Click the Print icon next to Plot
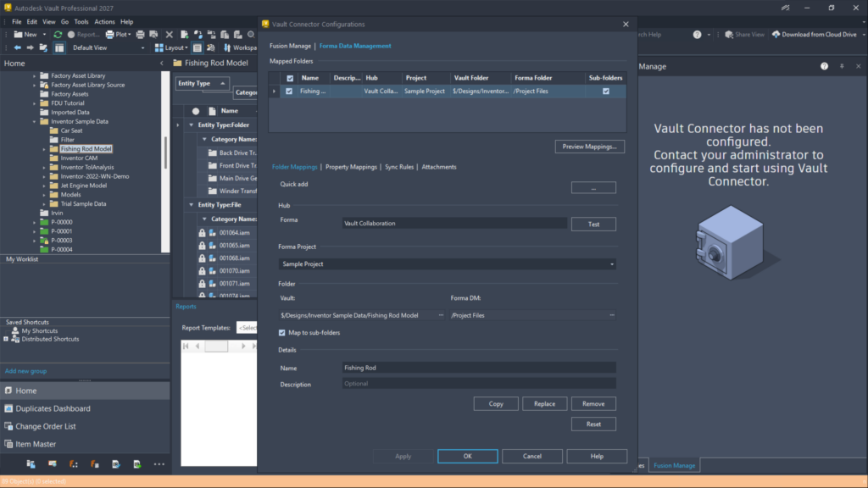 [141, 34]
